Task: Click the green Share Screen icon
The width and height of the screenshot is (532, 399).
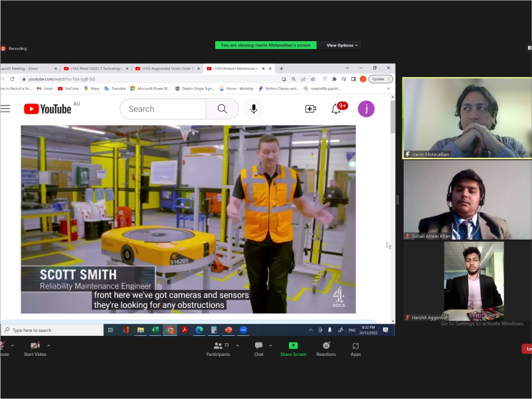Action: (x=293, y=346)
